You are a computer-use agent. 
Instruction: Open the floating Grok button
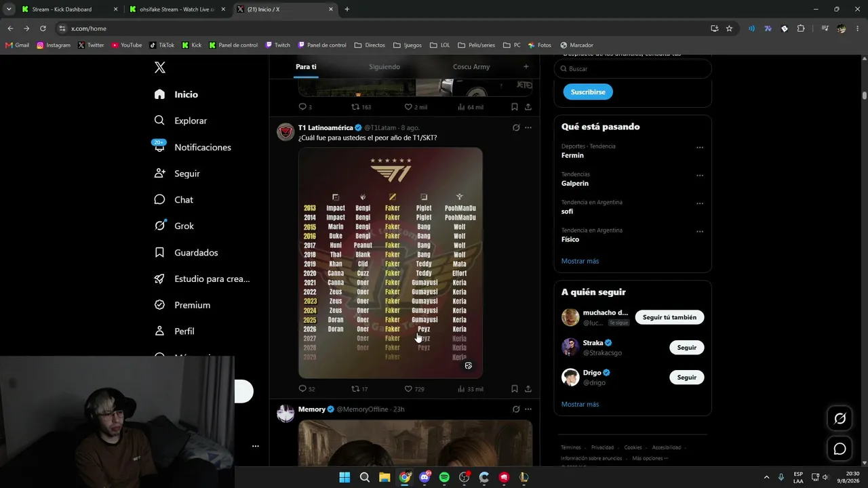(840, 419)
